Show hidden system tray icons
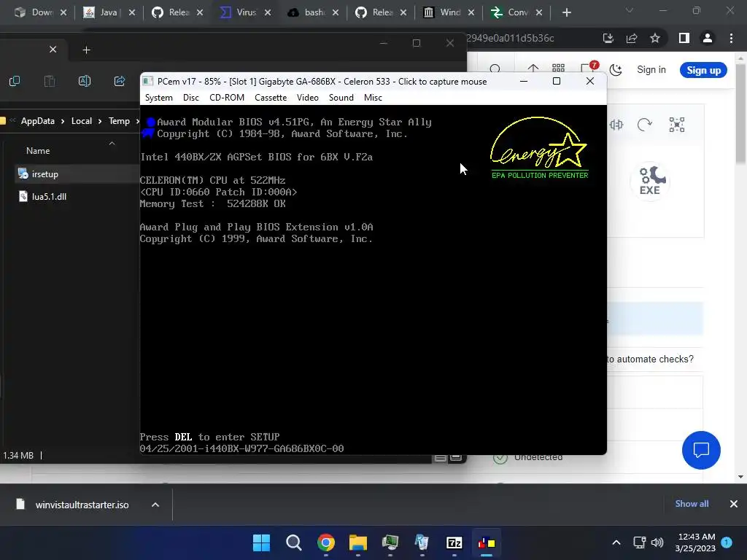Screen dimensions: 747x560 616,542
